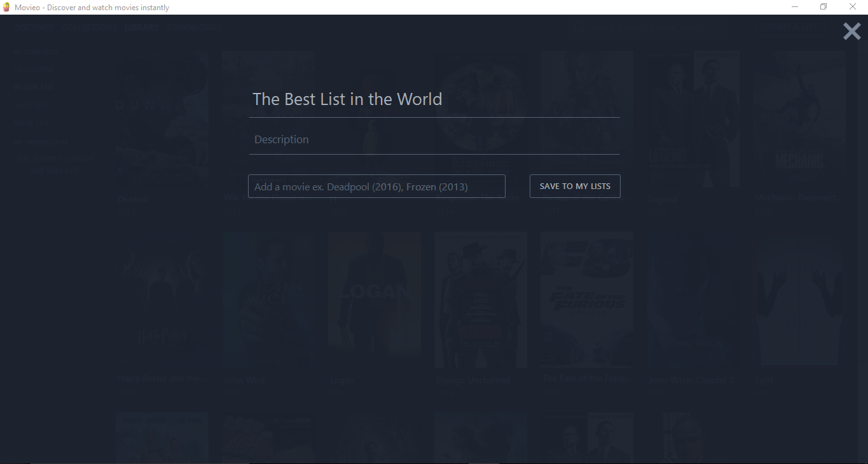Open the DOWNLOADS section
Image resolution: width=868 pixels, height=464 pixels.
point(194,27)
